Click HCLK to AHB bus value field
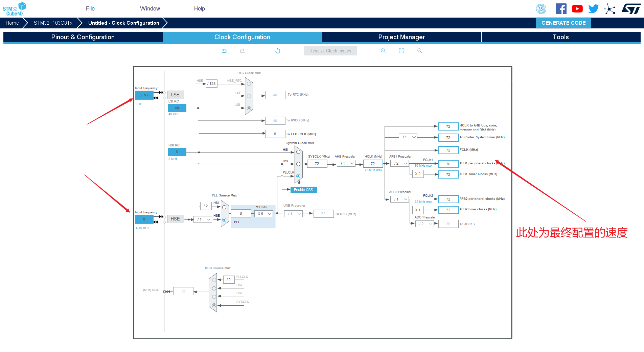 point(448,126)
